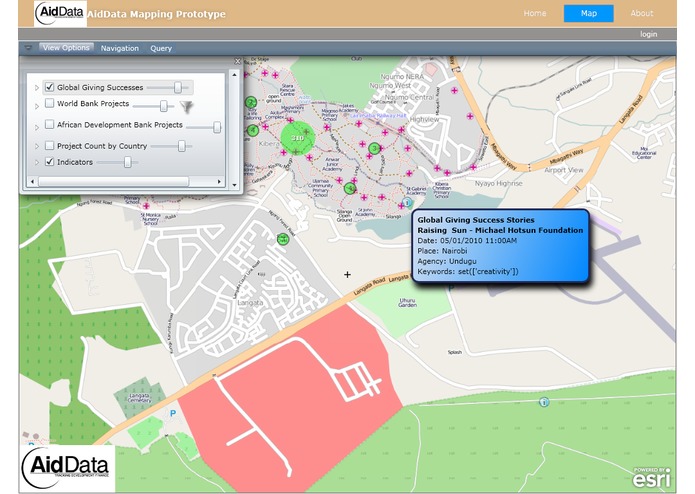Click the layer list scroll-up arrow
This screenshot has width=695, height=494.
[x=234, y=75]
